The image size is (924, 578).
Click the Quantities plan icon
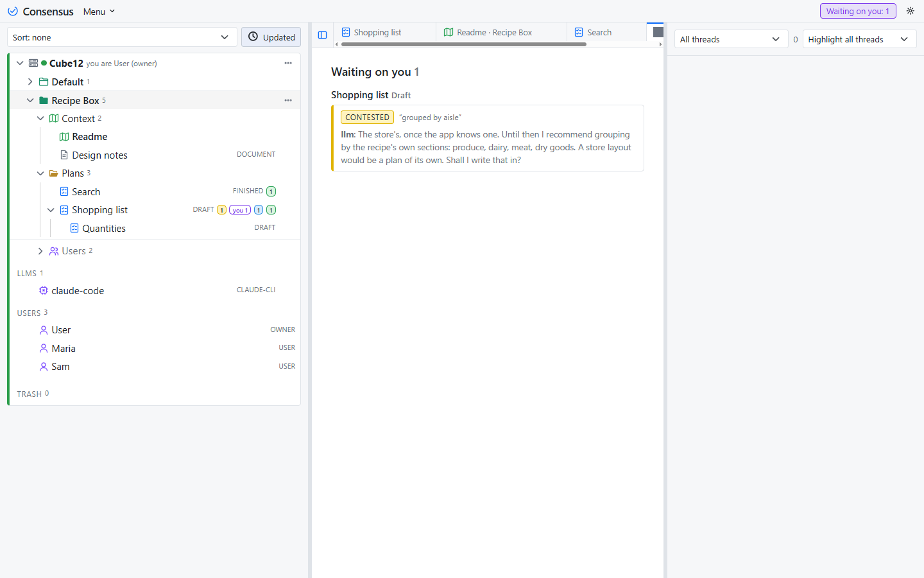click(x=74, y=228)
